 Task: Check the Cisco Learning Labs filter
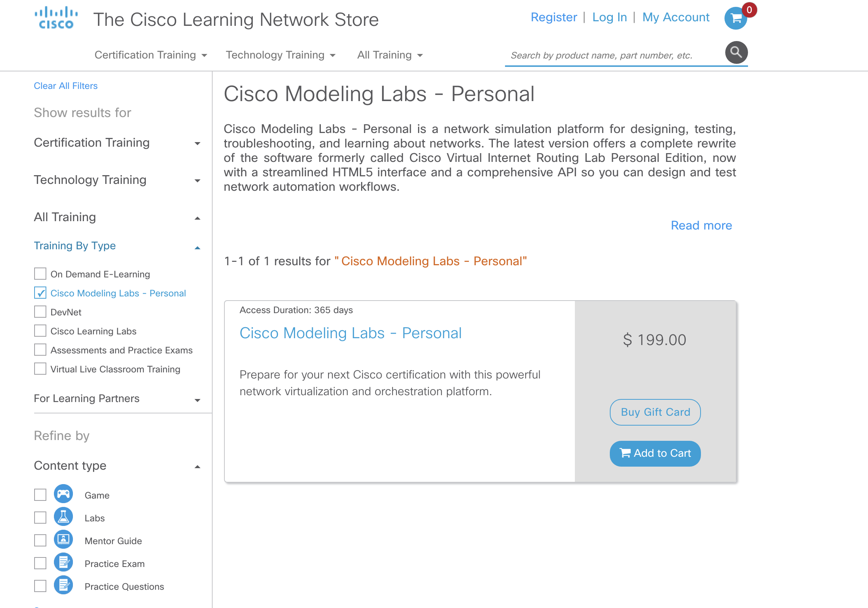coord(39,331)
